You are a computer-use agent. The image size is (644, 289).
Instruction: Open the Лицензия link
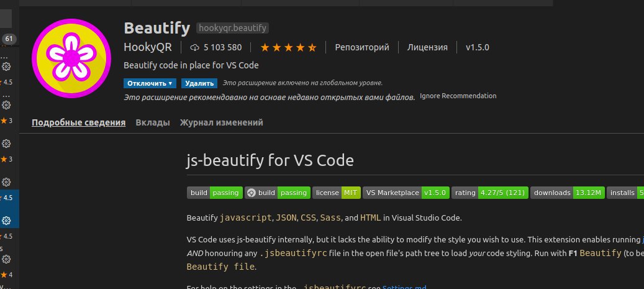427,47
